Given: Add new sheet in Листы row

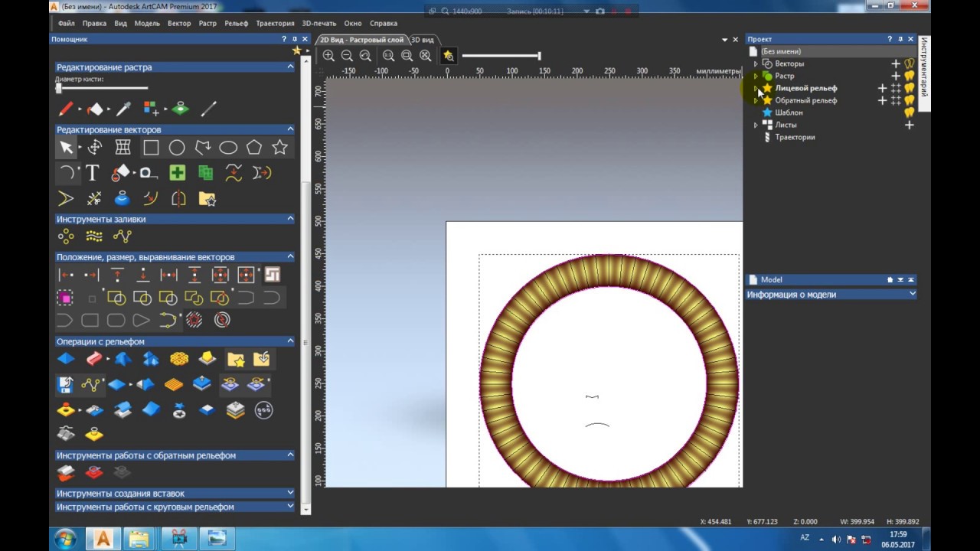Looking at the screenshot, I should tap(910, 125).
